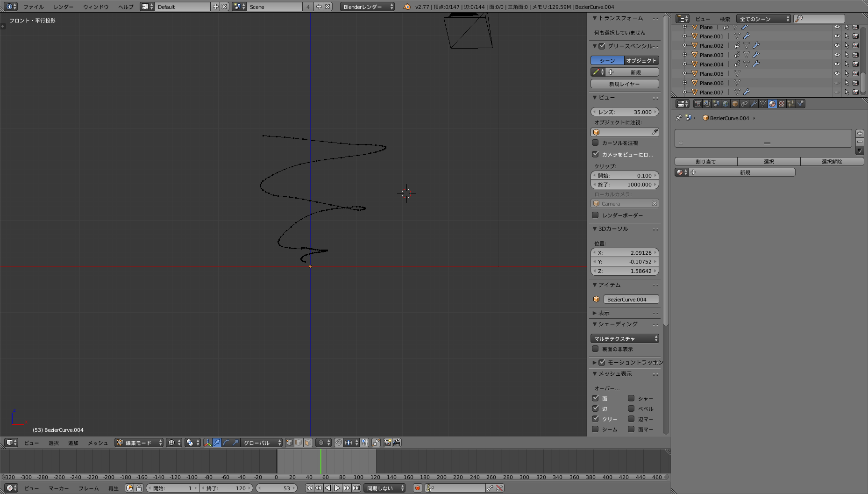
Task: Collapse the 3Dカーソル panel
Action: (x=613, y=229)
